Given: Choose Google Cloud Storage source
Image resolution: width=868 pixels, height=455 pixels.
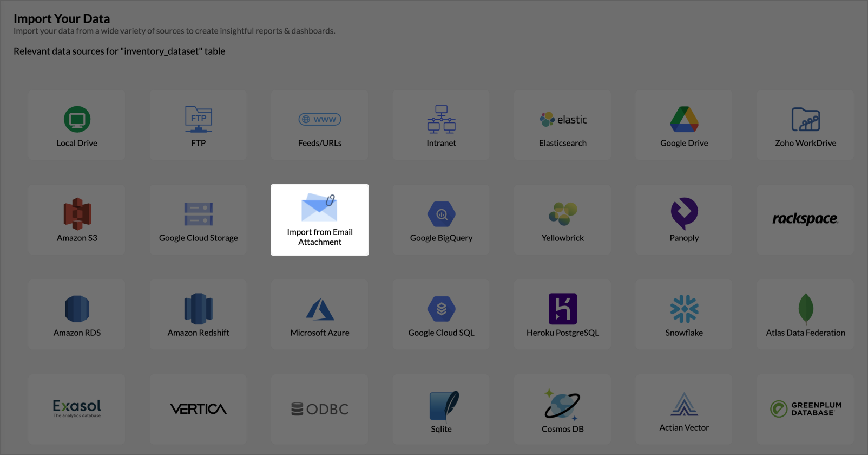Looking at the screenshot, I should coord(198,220).
